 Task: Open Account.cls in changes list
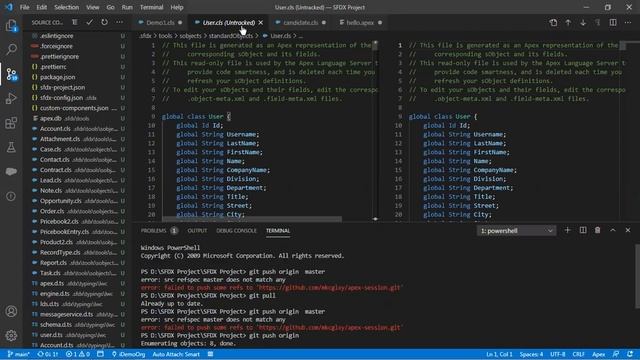pos(77,129)
